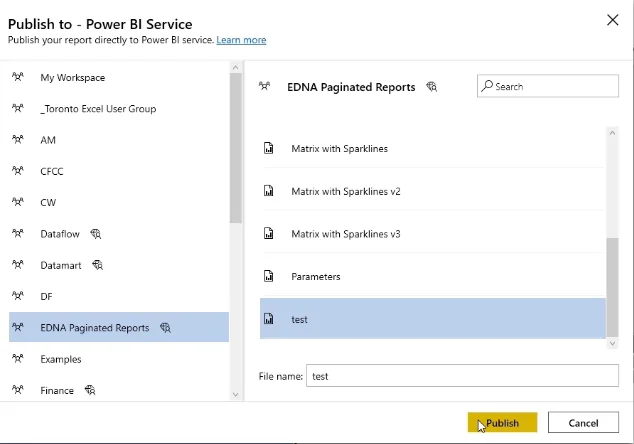634x444 pixels.
Task: Click the workspace icon beside Dataflow
Action: (x=18, y=233)
